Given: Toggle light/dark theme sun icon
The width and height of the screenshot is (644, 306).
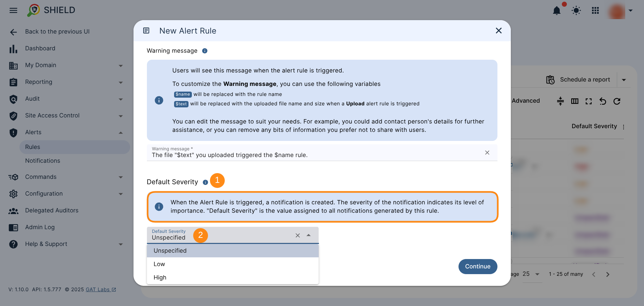Looking at the screenshot, I should pos(576,11).
